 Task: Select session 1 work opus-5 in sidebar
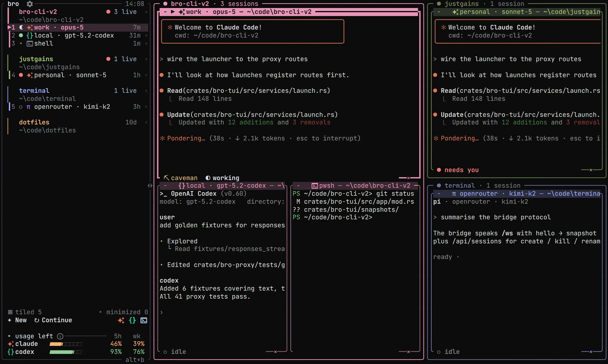click(x=77, y=27)
